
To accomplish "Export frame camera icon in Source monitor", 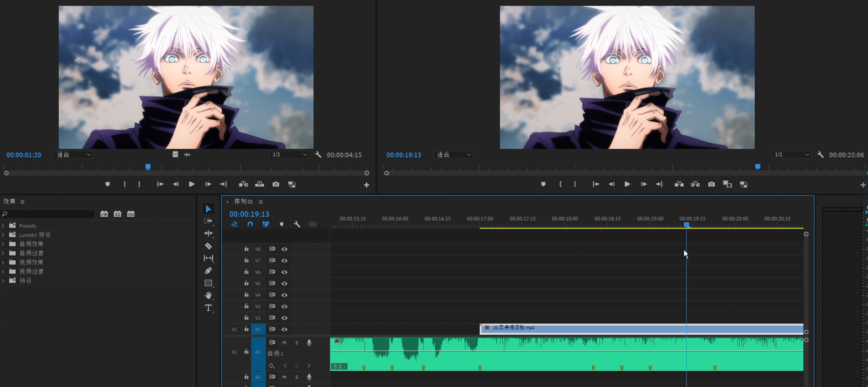I will (276, 184).
